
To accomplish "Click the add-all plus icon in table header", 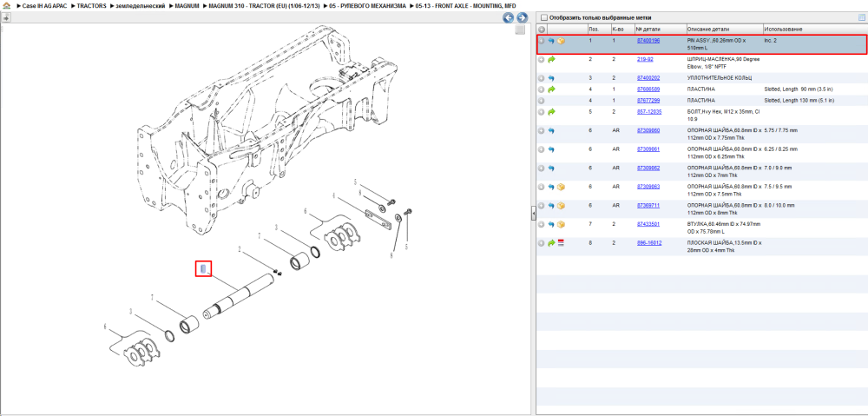I will (x=542, y=30).
